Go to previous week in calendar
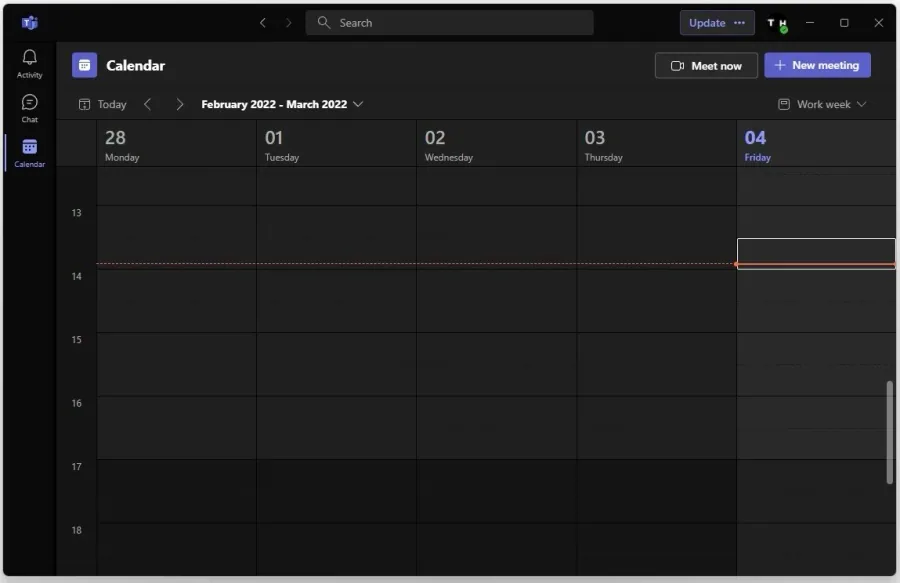Image resolution: width=900 pixels, height=583 pixels. 148,104
